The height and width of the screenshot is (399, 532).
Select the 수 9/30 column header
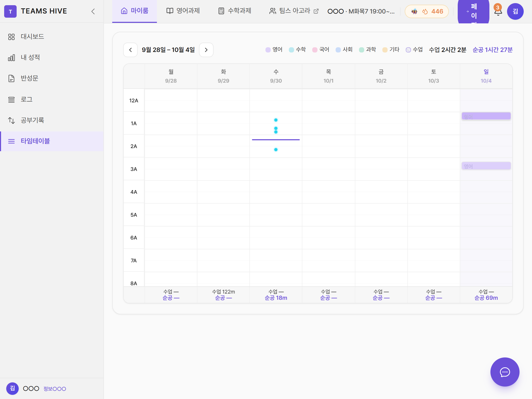(276, 76)
